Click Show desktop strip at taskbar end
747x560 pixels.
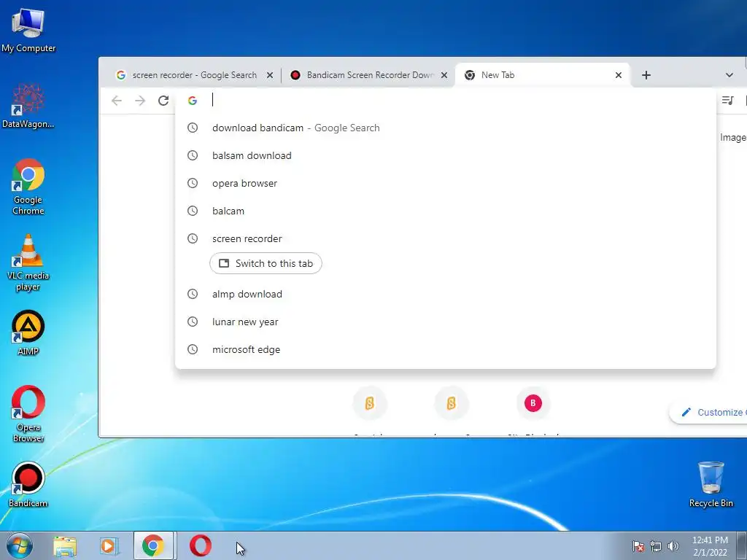(742, 545)
